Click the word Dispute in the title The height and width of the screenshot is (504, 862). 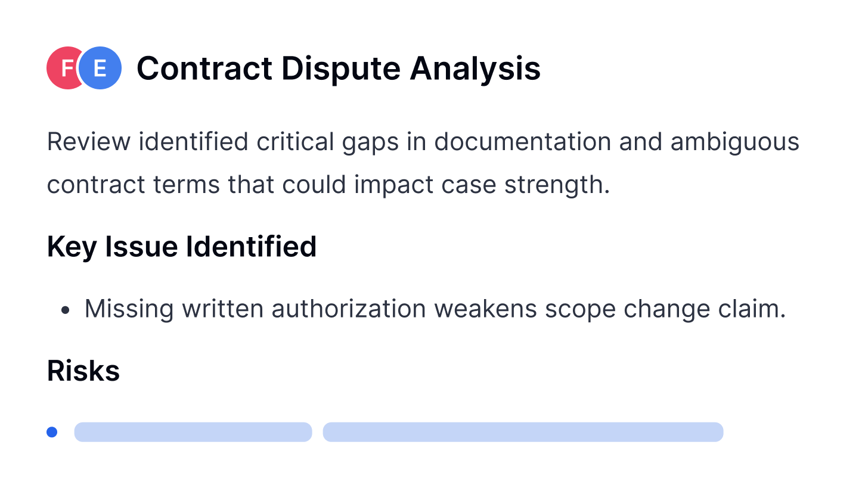coord(340,68)
